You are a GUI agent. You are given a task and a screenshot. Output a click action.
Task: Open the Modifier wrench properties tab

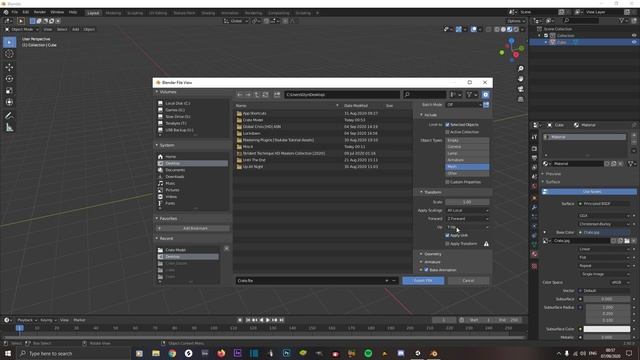pyautogui.click(x=534, y=208)
